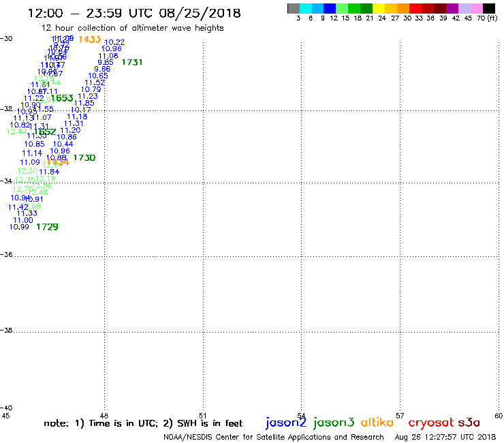Click the wave height value 11.84

49,172
